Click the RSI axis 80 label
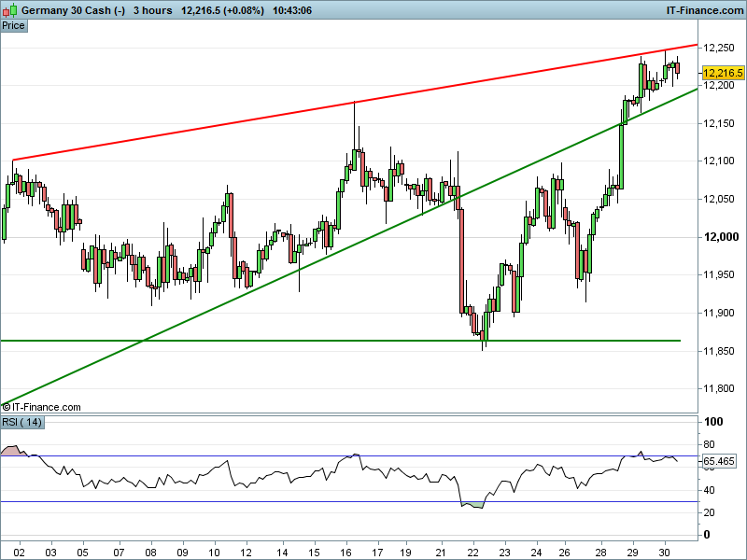This screenshot has height=560, width=747. pyautogui.click(x=709, y=444)
